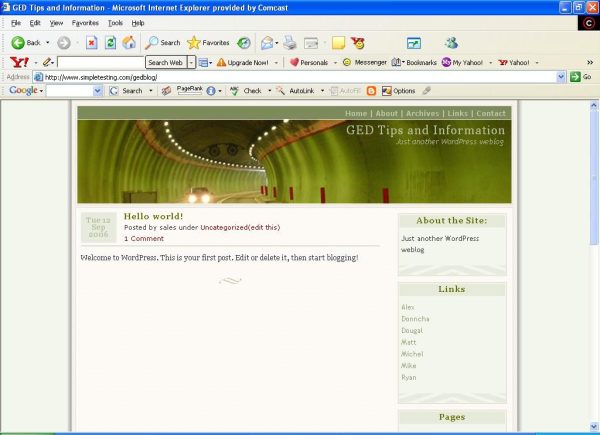Click the Google spell Check icon
This screenshot has height=435, width=600.
click(234, 91)
